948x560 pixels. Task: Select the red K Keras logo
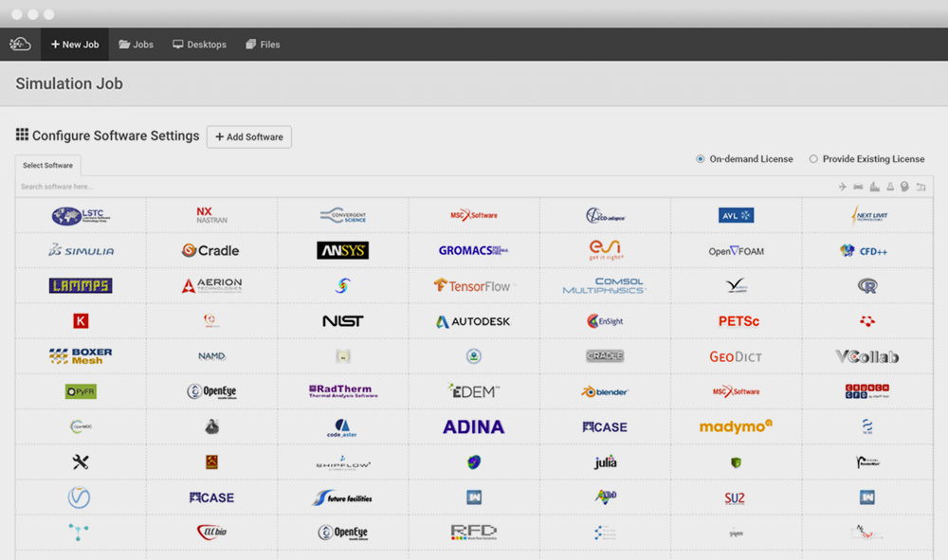(81, 321)
